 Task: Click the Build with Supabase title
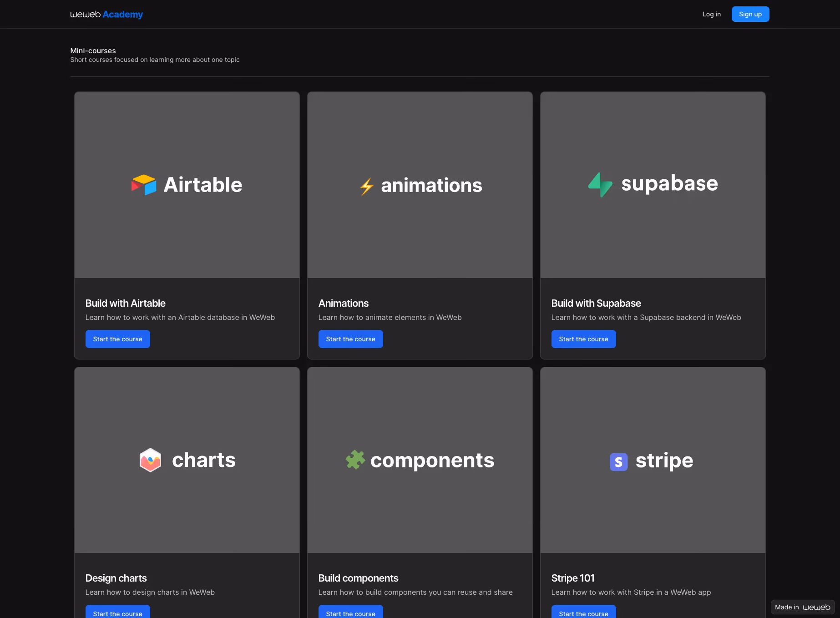pyautogui.click(x=596, y=303)
